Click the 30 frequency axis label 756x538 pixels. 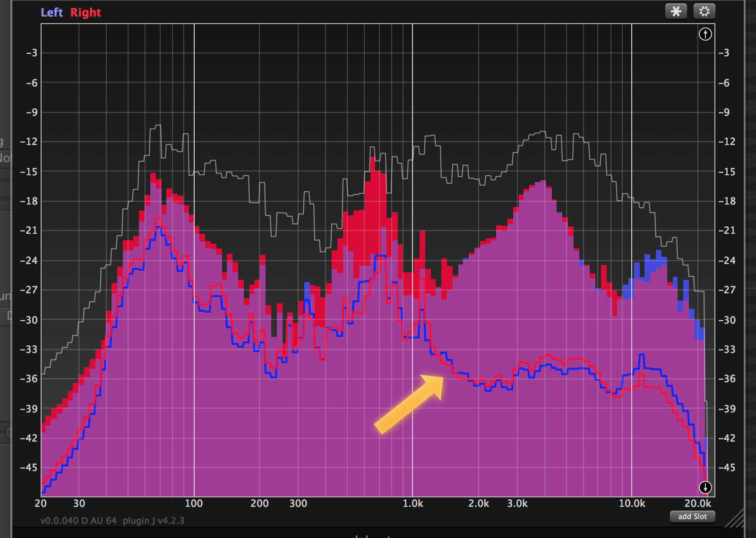click(79, 504)
